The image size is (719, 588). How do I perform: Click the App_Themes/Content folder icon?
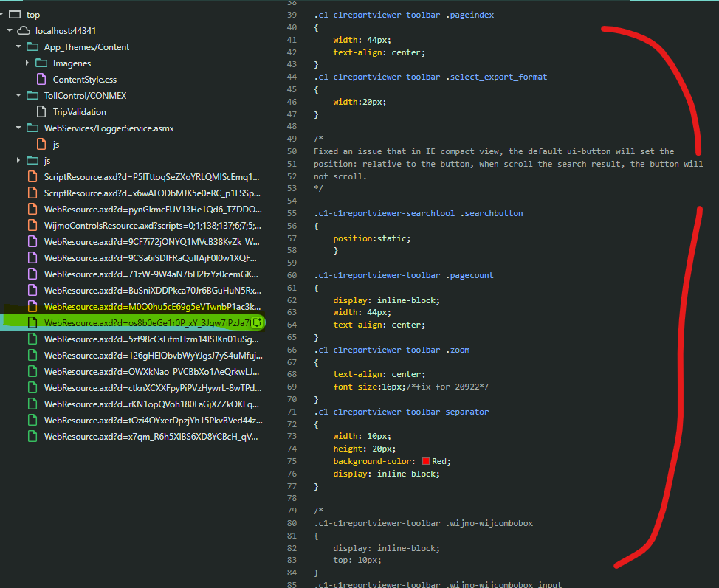tap(32, 46)
